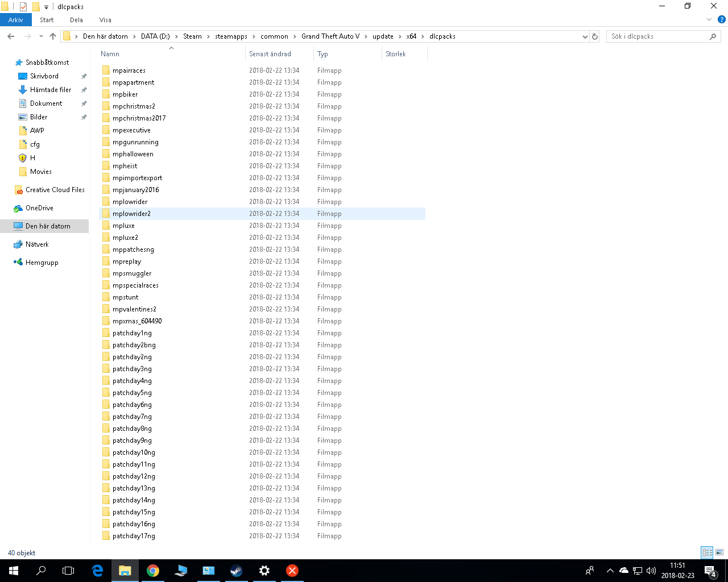Screen dimensions: 728x582
Task: Open Google Chrome from taskbar
Action: coord(153,571)
